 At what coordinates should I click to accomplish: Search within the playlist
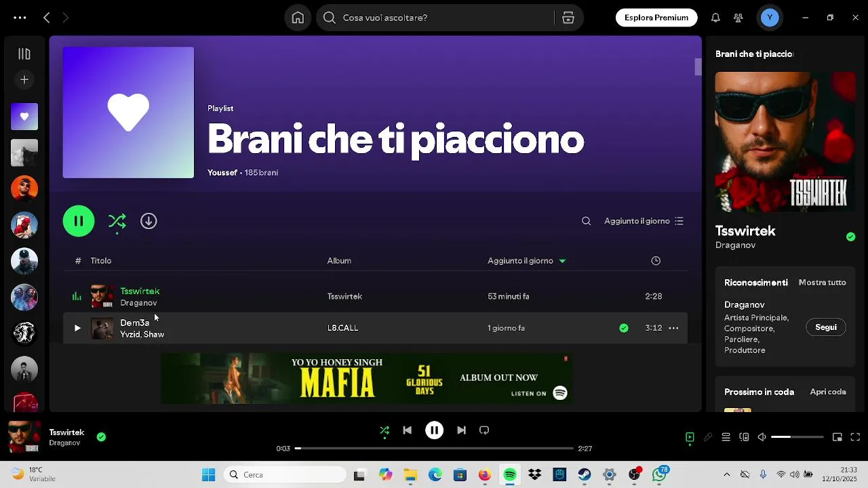pyautogui.click(x=587, y=221)
